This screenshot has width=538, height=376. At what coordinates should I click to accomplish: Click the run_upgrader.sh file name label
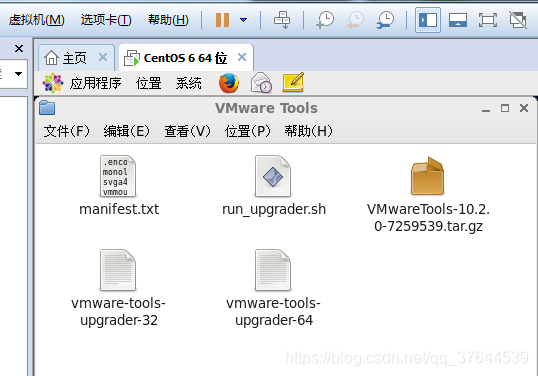coord(274,209)
